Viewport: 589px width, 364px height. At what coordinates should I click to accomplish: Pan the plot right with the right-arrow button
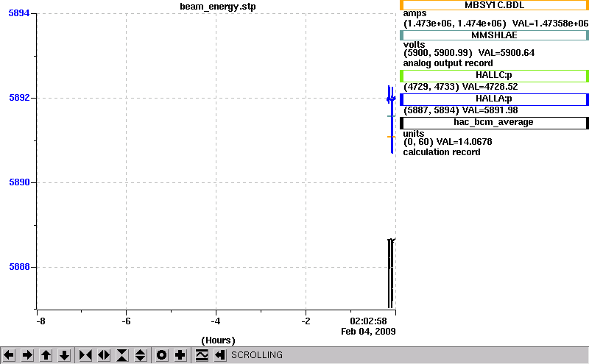click(x=27, y=355)
